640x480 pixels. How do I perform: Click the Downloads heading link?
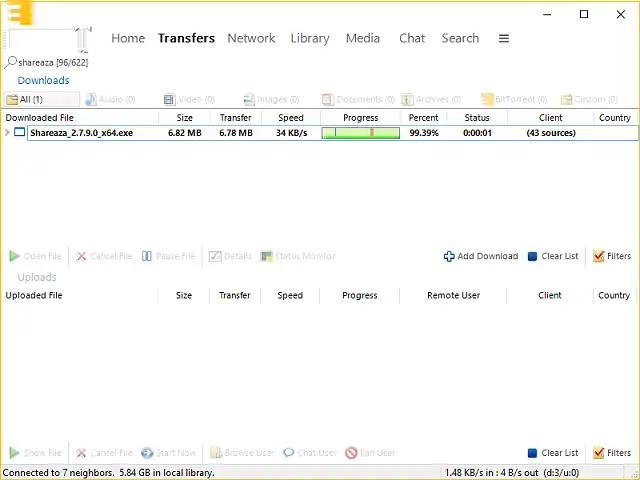(x=43, y=80)
